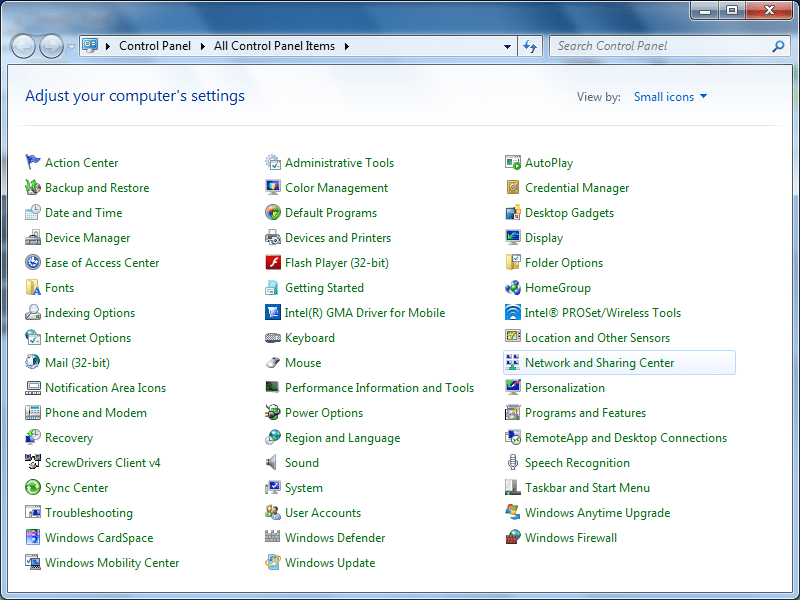Open the Ease of Access Center icon

click(x=33, y=262)
